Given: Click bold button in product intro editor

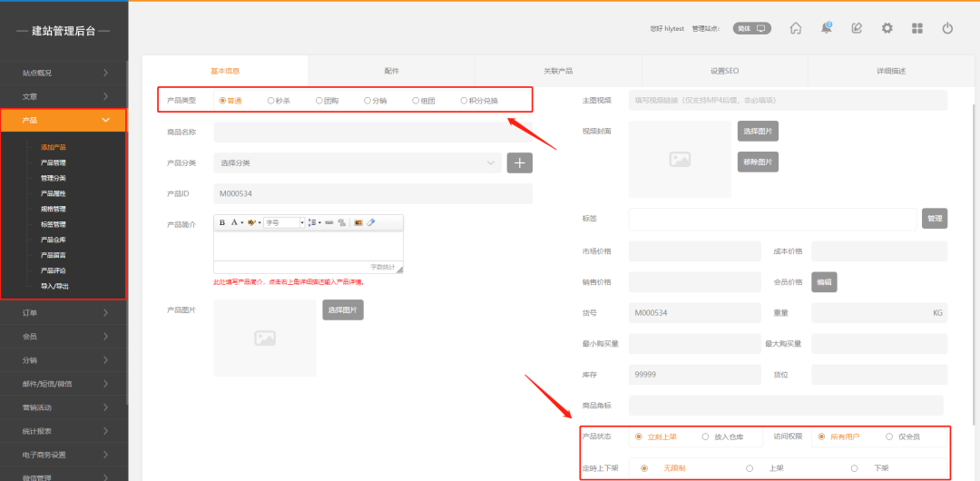Looking at the screenshot, I should pos(222,222).
